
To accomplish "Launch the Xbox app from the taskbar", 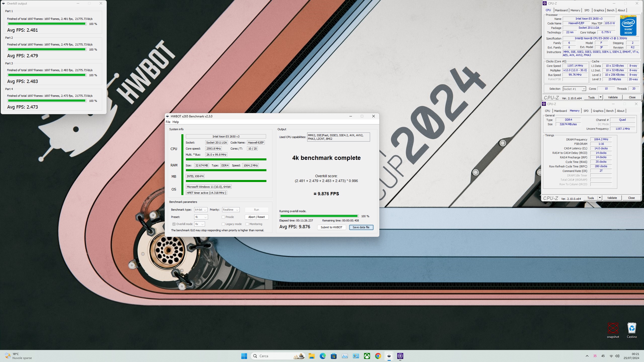I will (367, 356).
